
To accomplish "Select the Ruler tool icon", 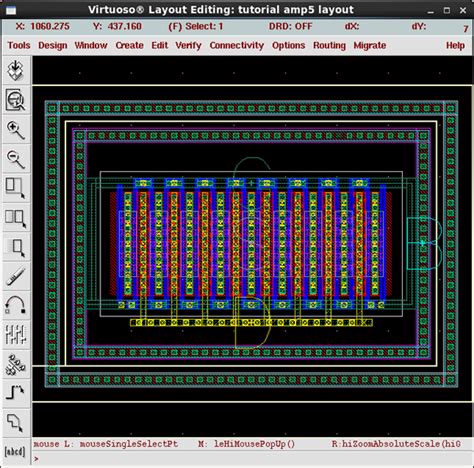I will pyautogui.click(x=15, y=277).
